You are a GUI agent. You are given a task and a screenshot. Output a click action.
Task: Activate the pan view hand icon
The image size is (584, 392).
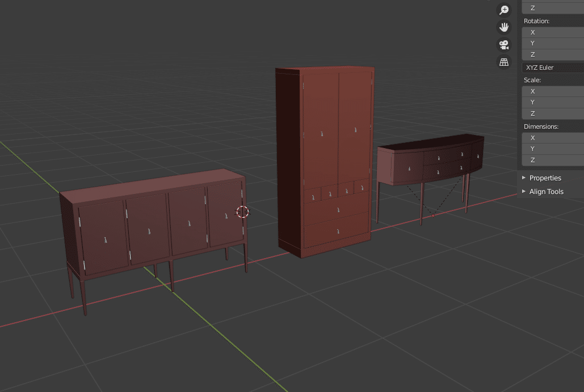504,27
